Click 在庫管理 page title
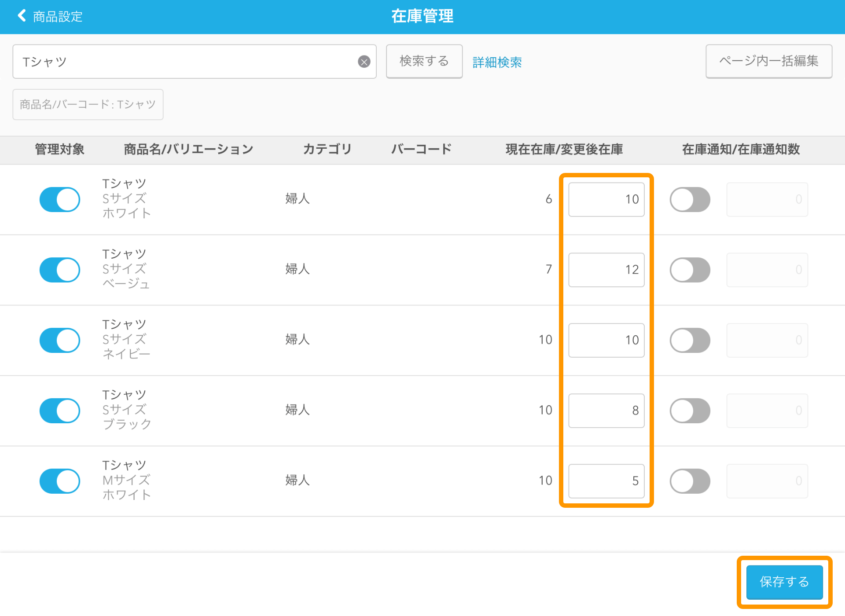Screen dimensions: 845x616 click(x=422, y=16)
